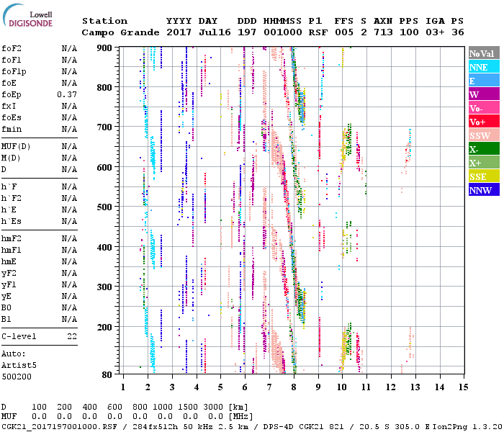Click the pink Vo- legend swatch

pyautogui.click(x=483, y=108)
